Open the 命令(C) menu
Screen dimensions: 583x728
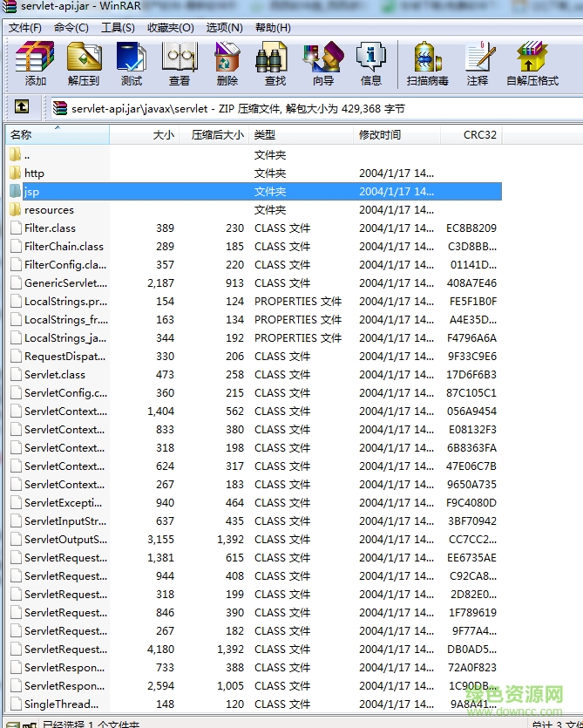click(71, 28)
